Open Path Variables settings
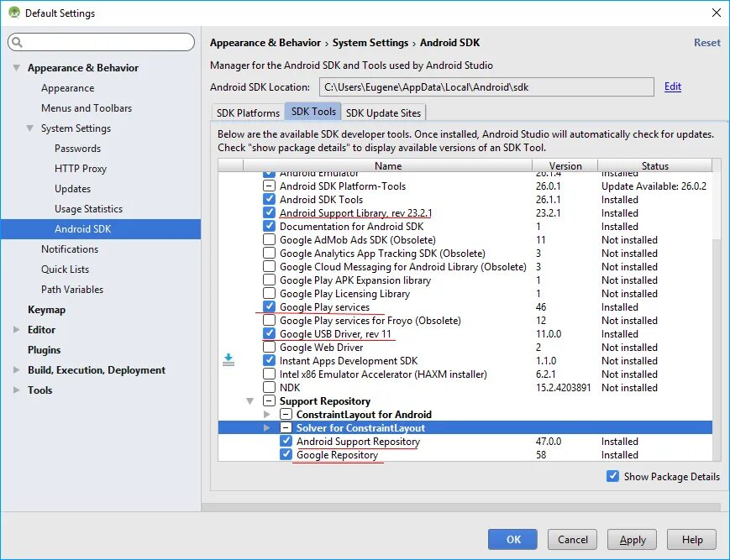The image size is (730, 560). point(72,290)
